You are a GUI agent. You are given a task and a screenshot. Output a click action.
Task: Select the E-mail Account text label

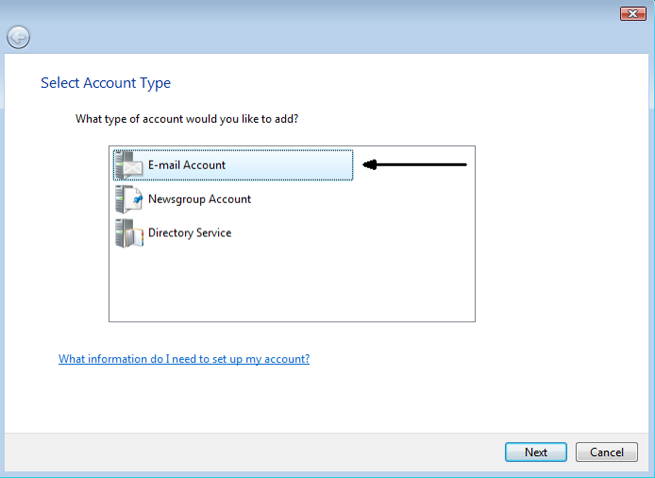click(187, 165)
